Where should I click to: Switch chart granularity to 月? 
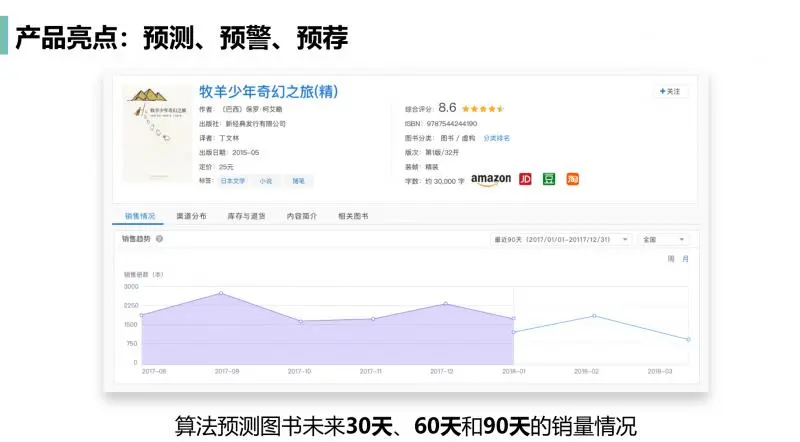click(685, 259)
